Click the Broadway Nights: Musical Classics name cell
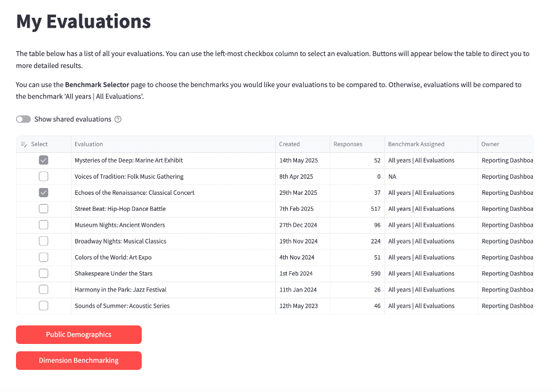 (x=121, y=242)
